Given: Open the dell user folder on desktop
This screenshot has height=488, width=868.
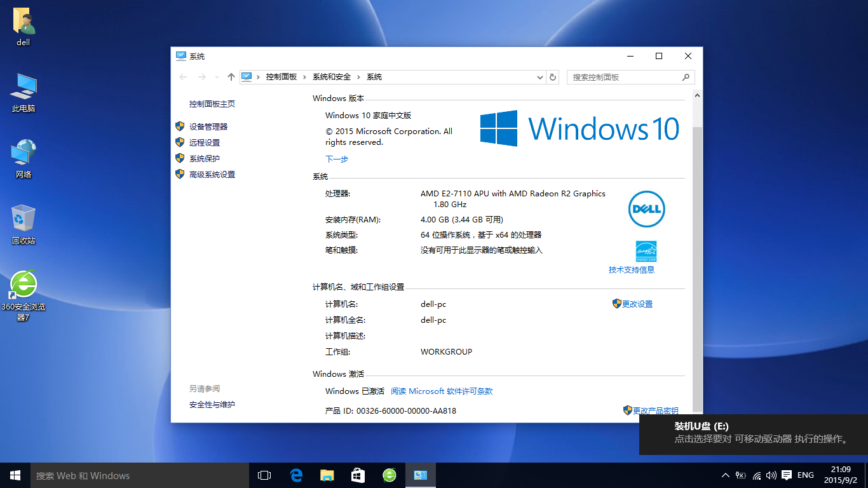Looking at the screenshot, I should (24, 27).
